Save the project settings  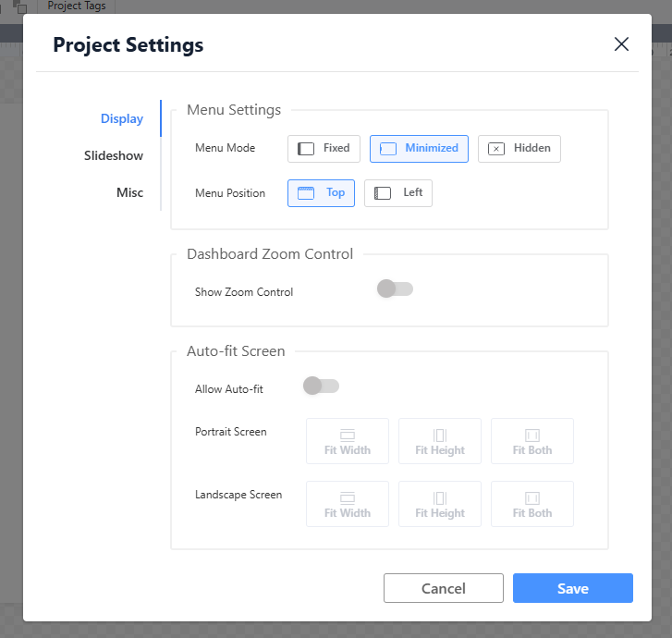point(572,588)
